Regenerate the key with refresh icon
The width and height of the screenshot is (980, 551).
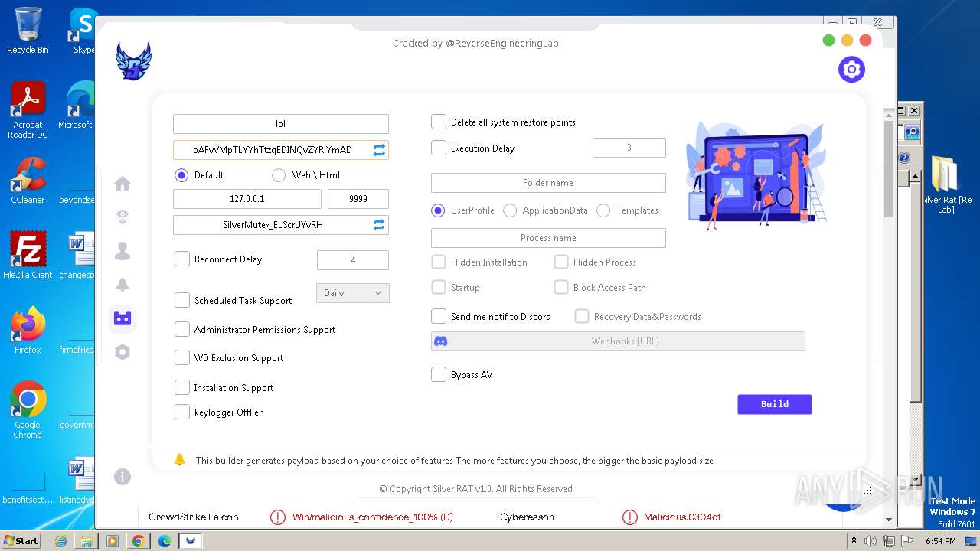pyautogui.click(x=379, y=150)
